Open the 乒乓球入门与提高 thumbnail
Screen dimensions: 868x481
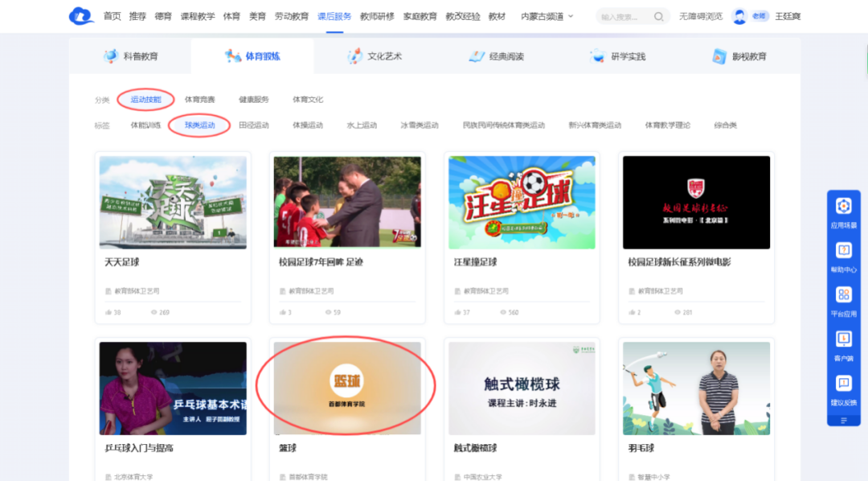(173, 388)
